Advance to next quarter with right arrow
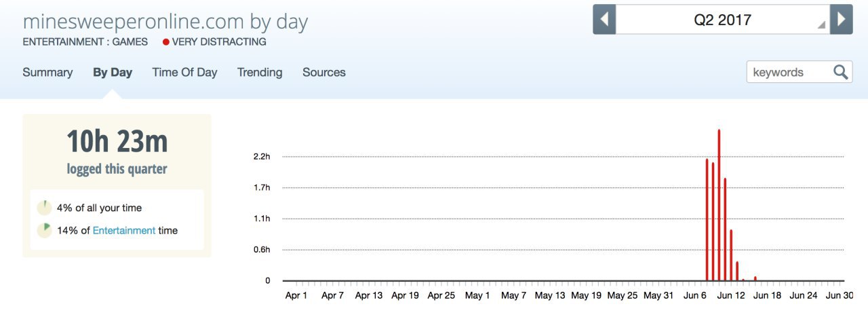The width and height of the screenshot is (868, 317). pyautogui.click(x=842, y=19)
